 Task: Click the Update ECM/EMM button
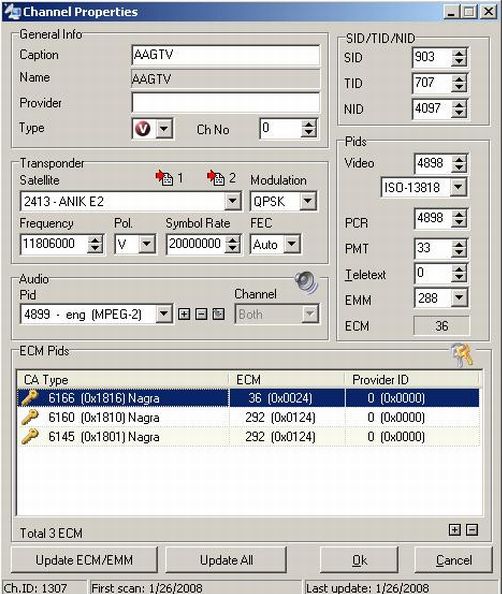(x=84, y=560)
